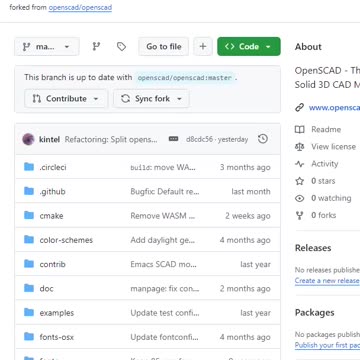Click the color-schemes folder icon
The image size is (360, 360).
pos(29,240)
